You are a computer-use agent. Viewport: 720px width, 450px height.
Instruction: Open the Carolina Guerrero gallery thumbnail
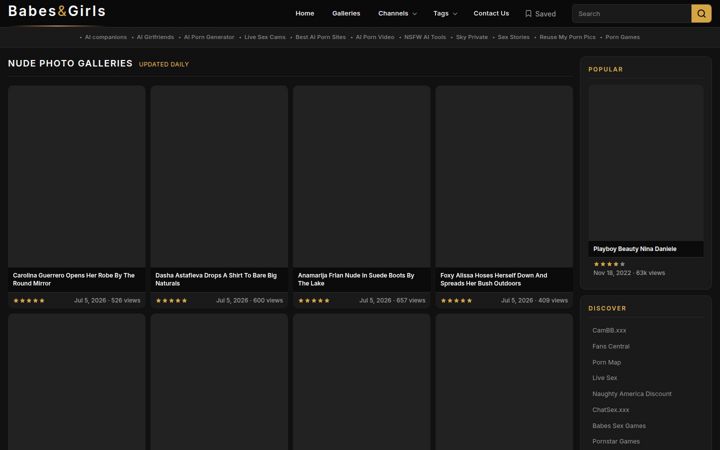point(77,176)
